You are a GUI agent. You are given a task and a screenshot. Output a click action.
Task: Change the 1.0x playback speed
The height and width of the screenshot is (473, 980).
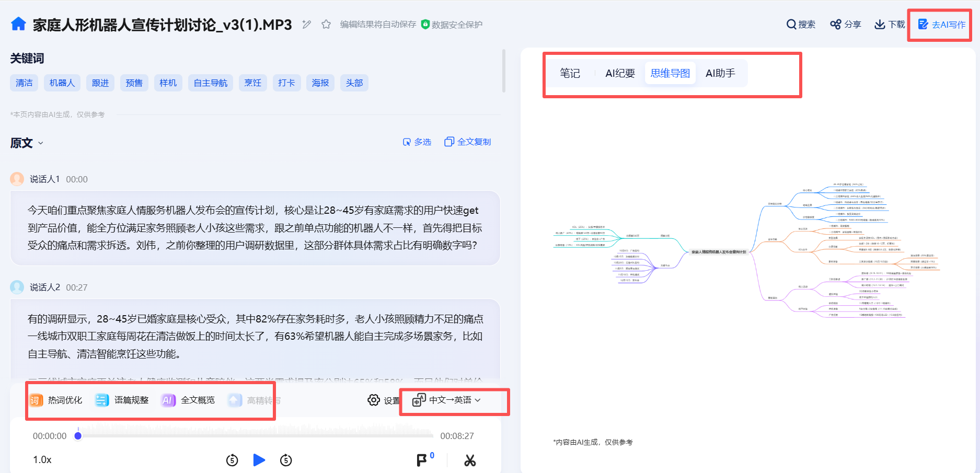(42, 460)
